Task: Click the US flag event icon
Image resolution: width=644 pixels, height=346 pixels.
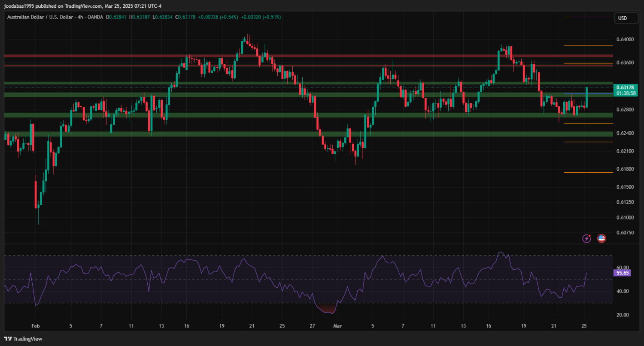Action: [x=601, y=238]
